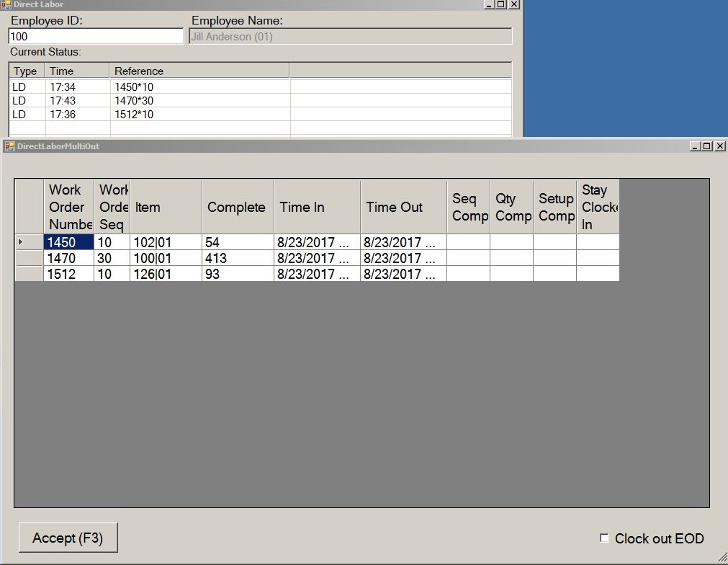Click the Time Out column header
The image size is (728, 565).
[403, 208]
